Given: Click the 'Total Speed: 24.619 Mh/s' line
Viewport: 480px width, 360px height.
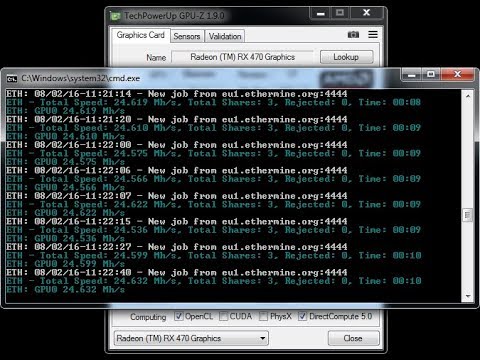Looking at the screenshot, I should [213, 102].
